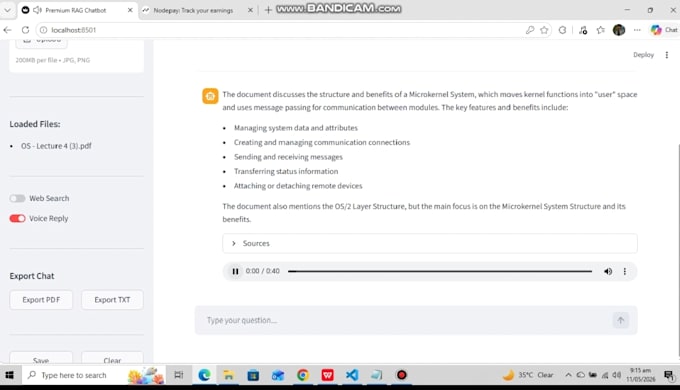Open the audio player options menu
This screenshot has width=680, height=390.
pos(624,271)
